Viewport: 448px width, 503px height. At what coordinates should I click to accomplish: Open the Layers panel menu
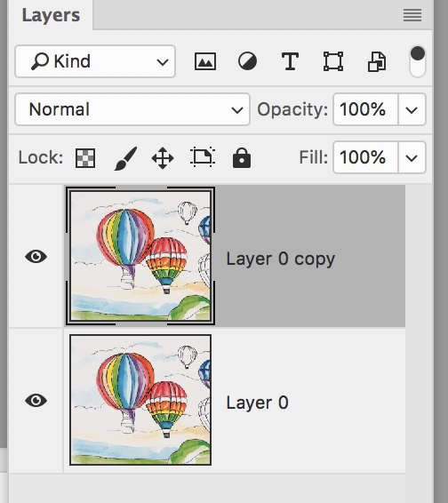tap(412, 15)
